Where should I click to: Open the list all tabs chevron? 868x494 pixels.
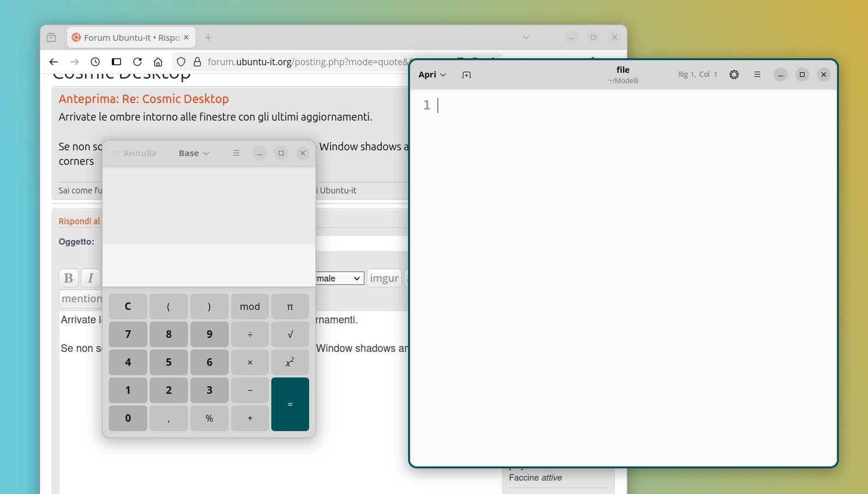526,37
